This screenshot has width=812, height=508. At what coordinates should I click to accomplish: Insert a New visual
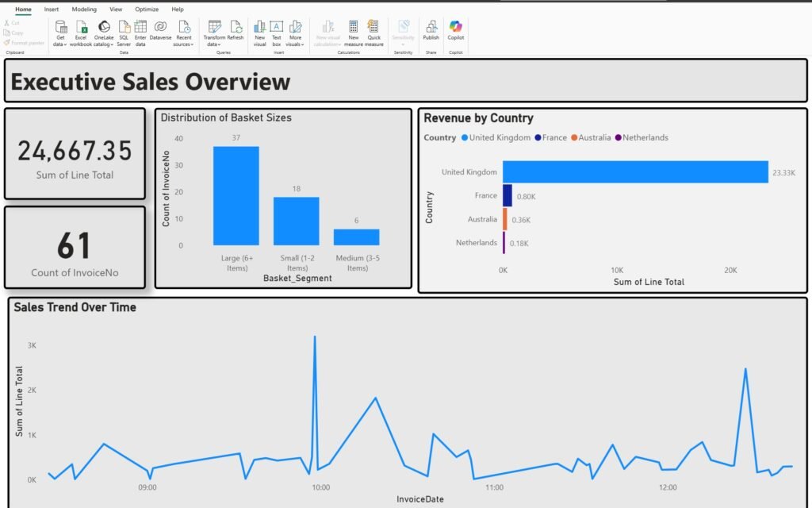[x=259, y=27]
